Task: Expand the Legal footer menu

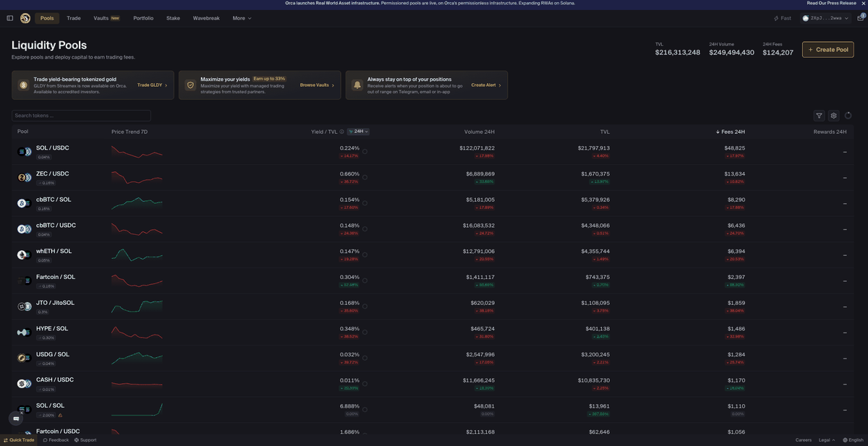Action: (827, 439)
